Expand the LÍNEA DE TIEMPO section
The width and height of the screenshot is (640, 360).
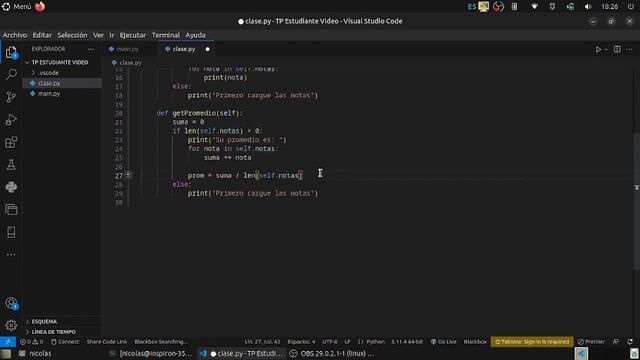[x=53, y=332]
